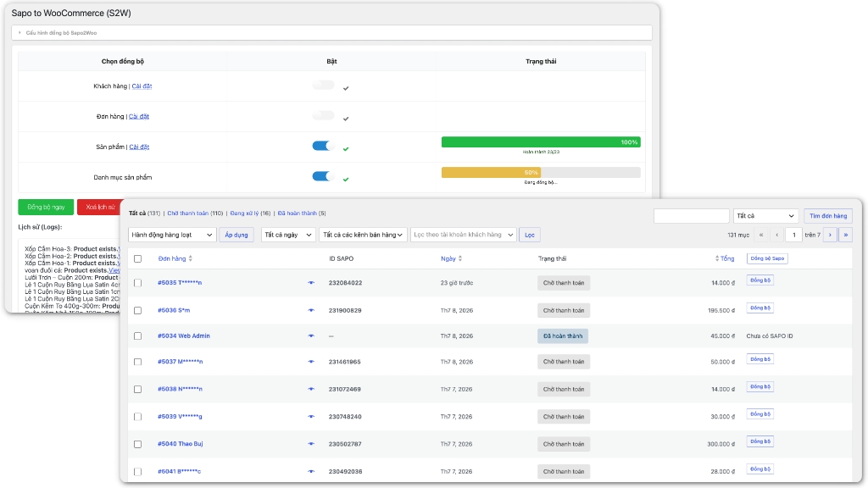Select checkbox for order #5035
Image resolution: width=868 pixels, height=488 pixels.
point(138,283)
